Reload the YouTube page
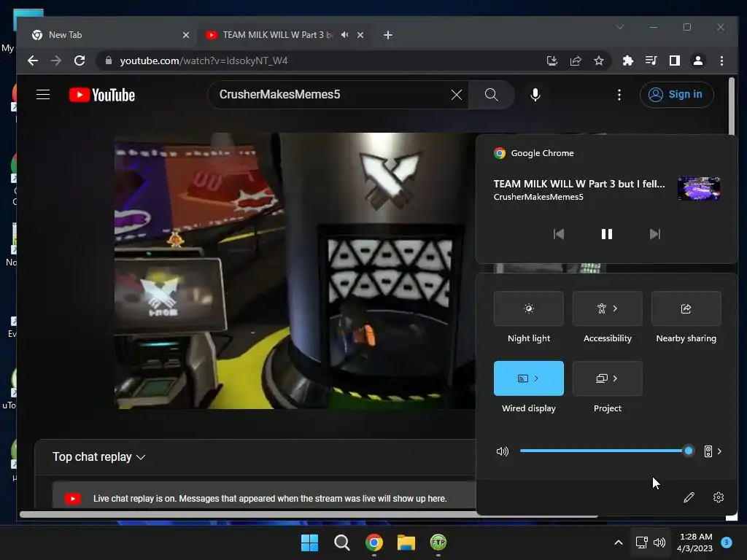The image size is (747, 560). [x=80, y=61]
